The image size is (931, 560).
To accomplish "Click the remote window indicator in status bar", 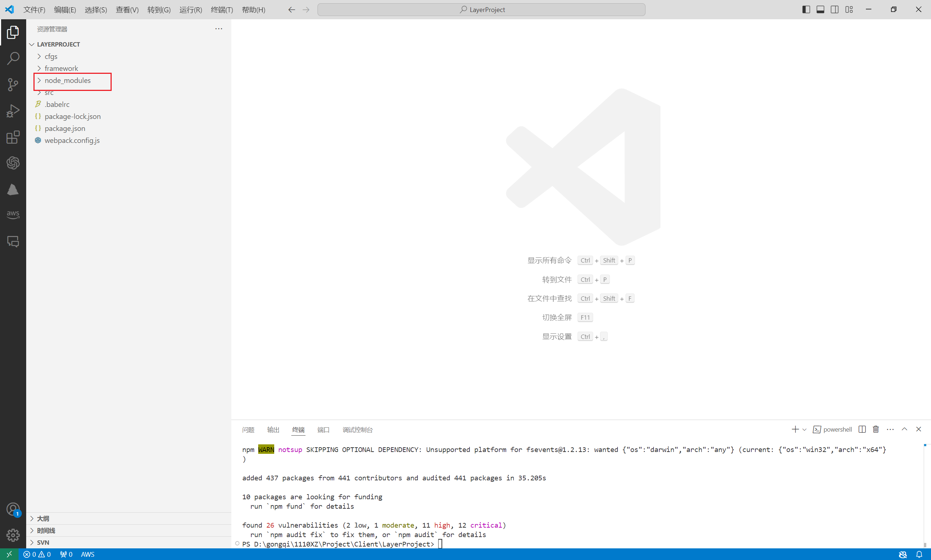I will pyautogui.click(x=9, y=554).
